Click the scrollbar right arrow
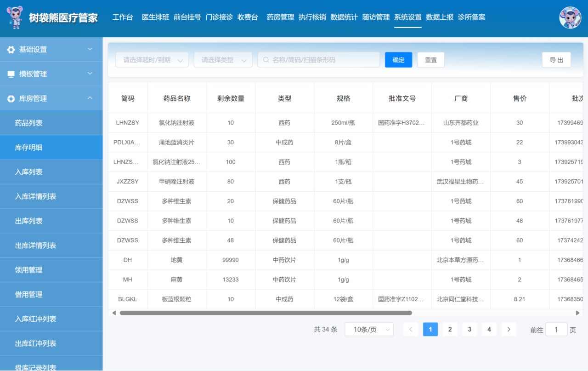This screenshot has height=371, width=588. [x=578, y=313]
